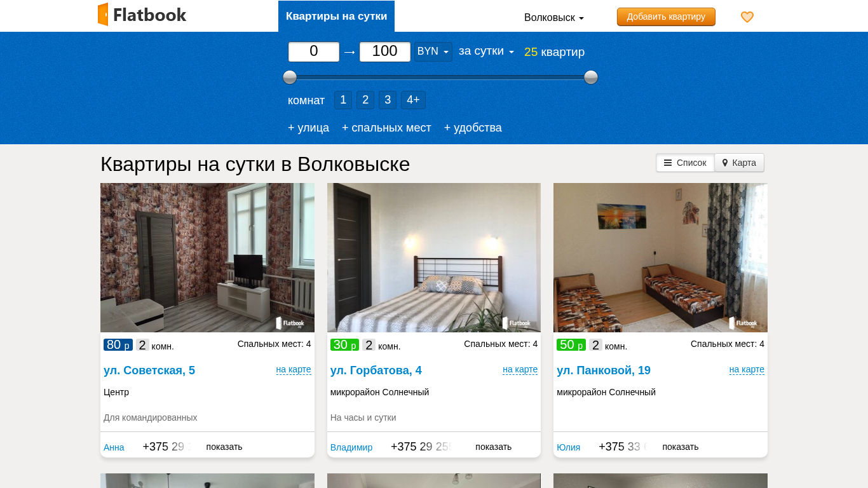Click the Для командированных note
This screenshot has height=488, width=868.
pos(151,417)
